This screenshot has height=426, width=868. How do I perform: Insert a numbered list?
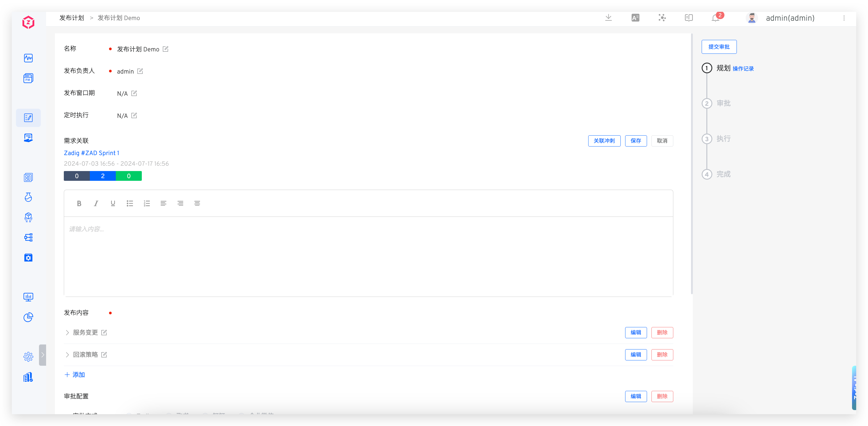pos(147,203)
